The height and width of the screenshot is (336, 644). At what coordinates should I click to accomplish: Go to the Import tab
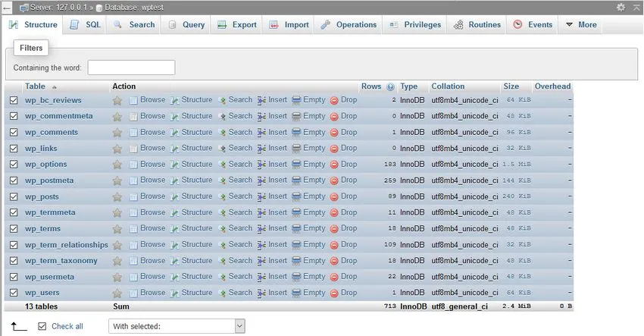point(289,25)
